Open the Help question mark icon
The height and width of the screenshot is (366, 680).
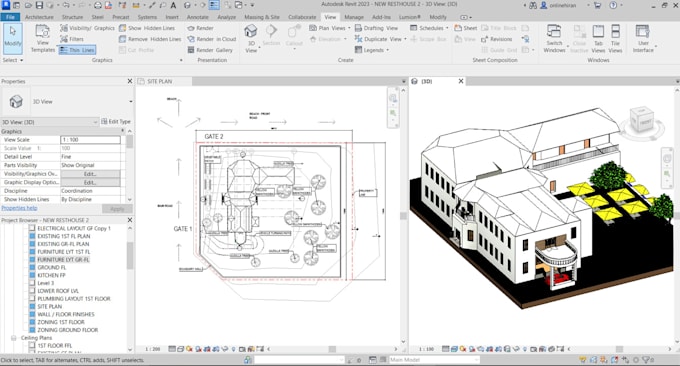pos(613,5)
